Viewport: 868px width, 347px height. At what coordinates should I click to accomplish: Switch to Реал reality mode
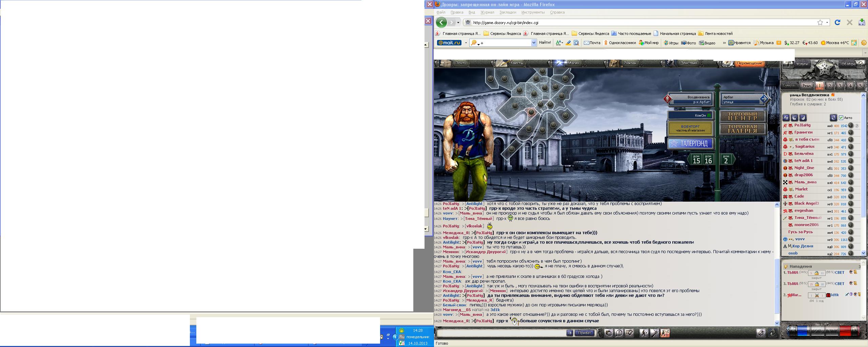coord(807,86)
